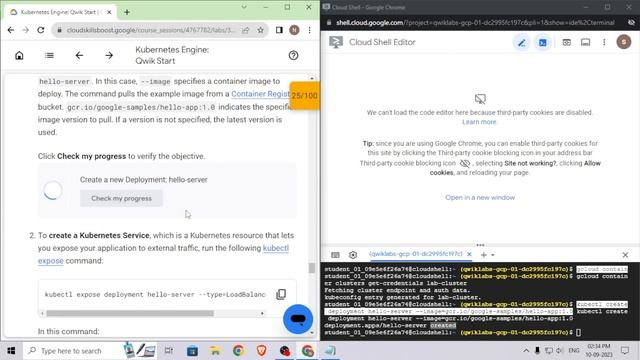Click browser Back button in left Chrome window
The width and height of the screenshot is (640, 360).
click(11, 30)
